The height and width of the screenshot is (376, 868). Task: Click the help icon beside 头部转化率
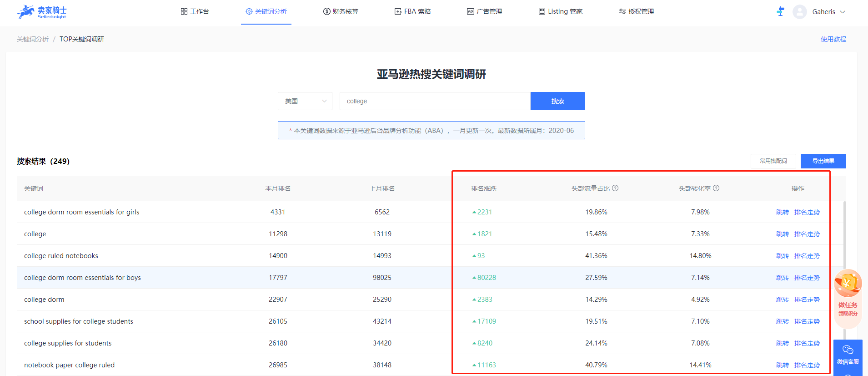click(716, 188)
